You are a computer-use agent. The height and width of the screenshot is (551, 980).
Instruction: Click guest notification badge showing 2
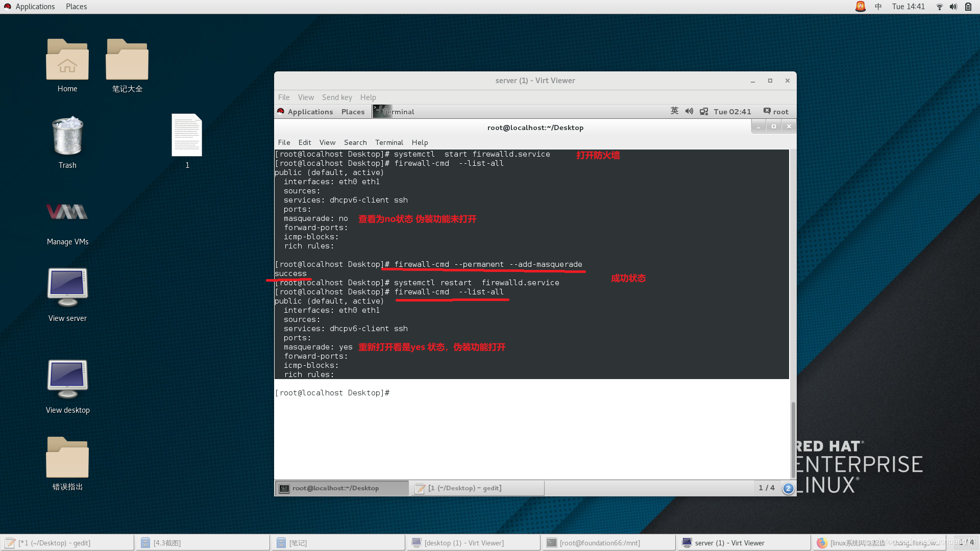click(788, 488)
